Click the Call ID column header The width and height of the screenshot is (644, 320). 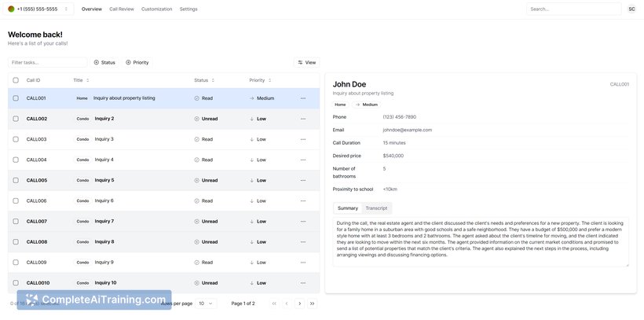point(33,80)
